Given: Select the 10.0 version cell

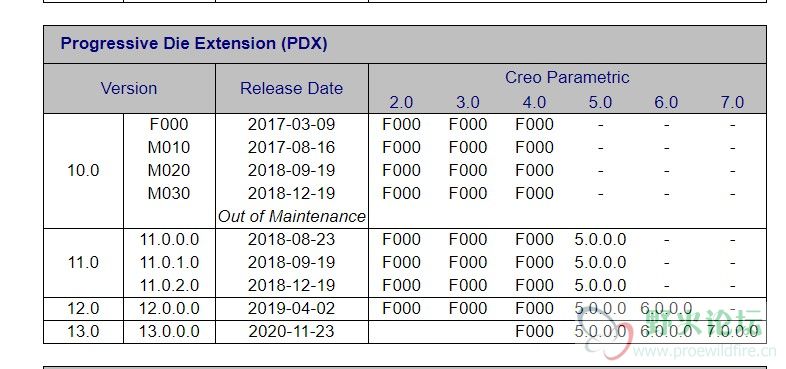Looking at the screenshot, I should (x=83, y=170).
